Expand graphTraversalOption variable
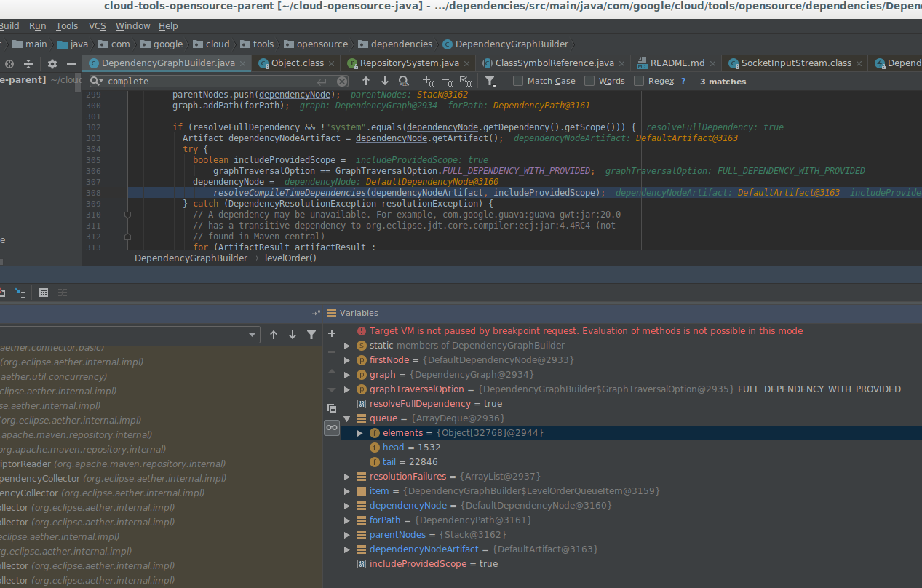922x588 pixels. tap(348, 389)
